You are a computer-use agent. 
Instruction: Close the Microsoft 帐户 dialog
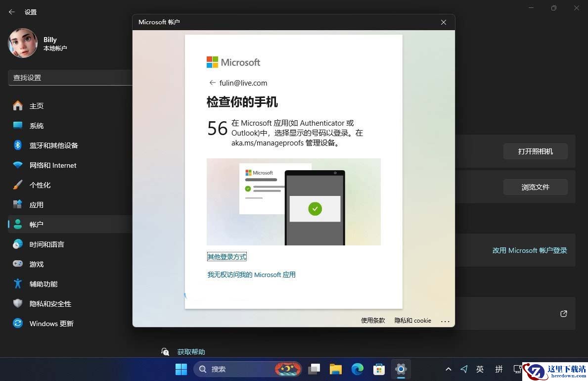point(444,22)
